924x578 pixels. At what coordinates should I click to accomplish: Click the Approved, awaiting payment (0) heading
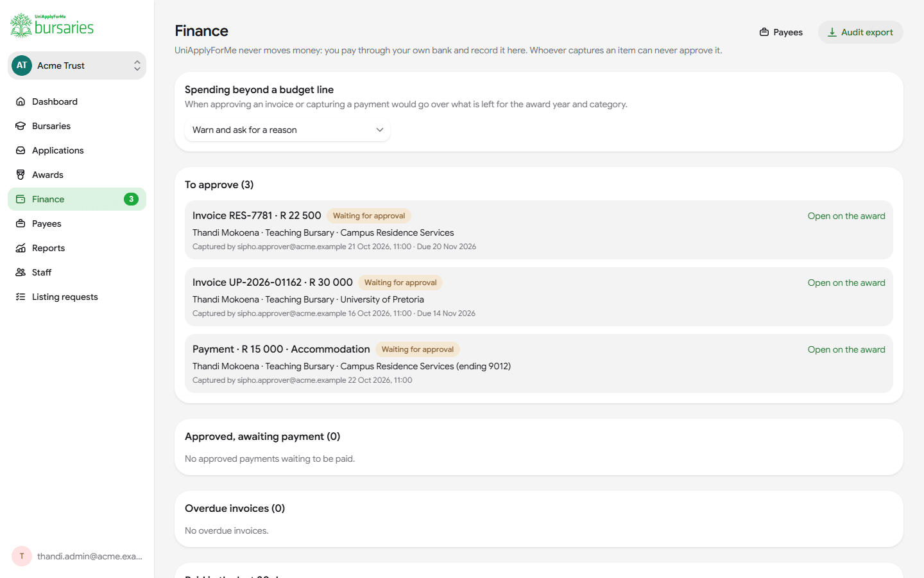tap(262, 437)
